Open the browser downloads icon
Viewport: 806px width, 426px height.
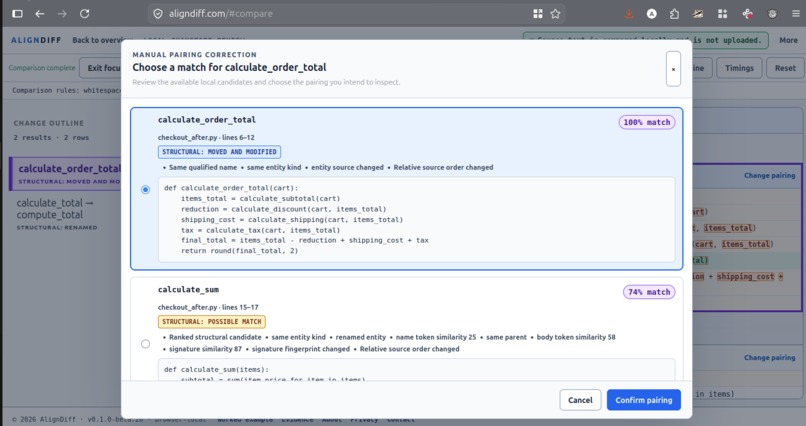(629, 14)
